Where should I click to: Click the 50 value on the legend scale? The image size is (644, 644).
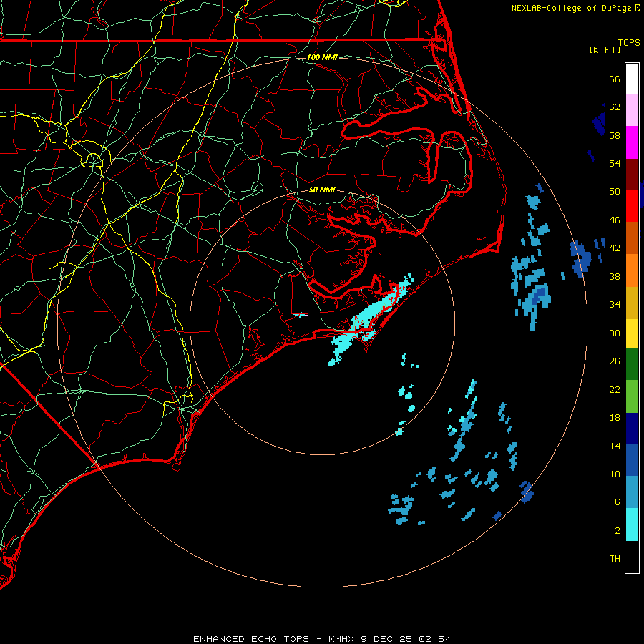tap(615, 192)
